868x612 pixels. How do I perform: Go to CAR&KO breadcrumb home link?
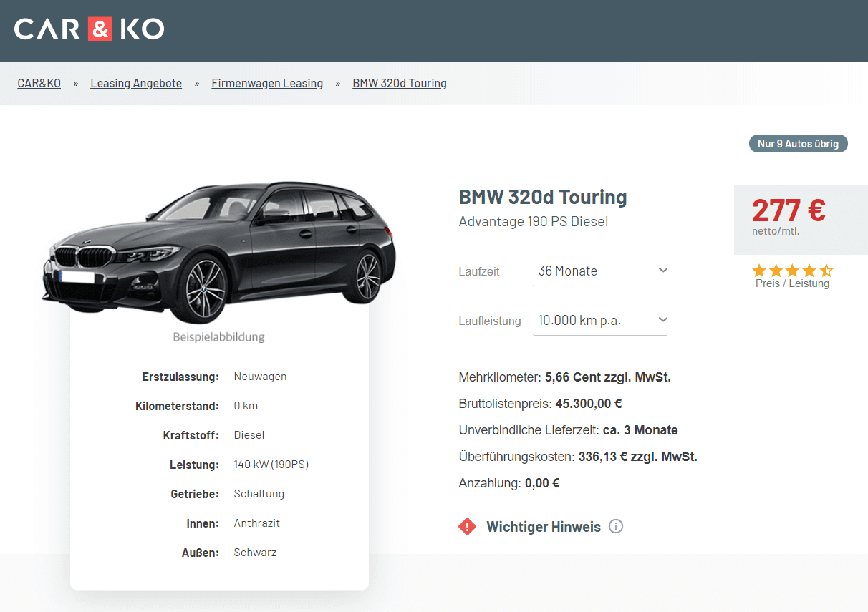click(x=39, y=84)
